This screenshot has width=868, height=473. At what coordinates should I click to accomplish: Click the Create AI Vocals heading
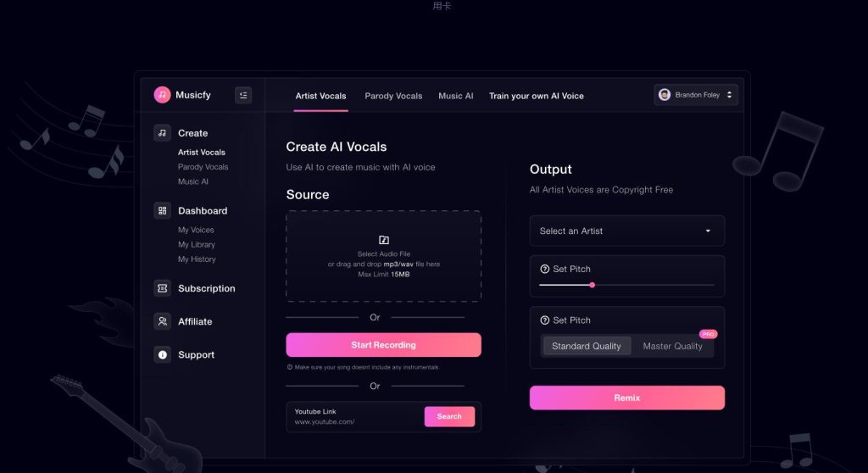click(336, 147)
